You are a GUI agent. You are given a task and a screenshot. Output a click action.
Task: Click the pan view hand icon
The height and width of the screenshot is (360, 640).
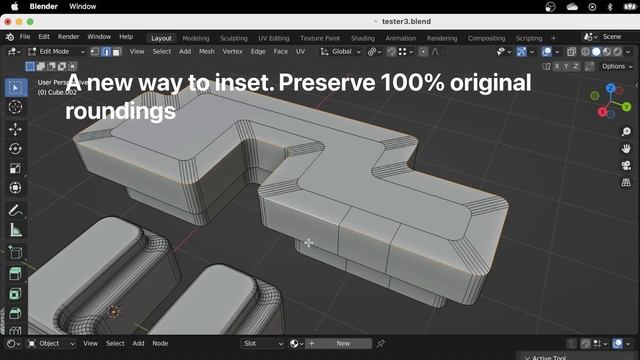click(626, 149)
